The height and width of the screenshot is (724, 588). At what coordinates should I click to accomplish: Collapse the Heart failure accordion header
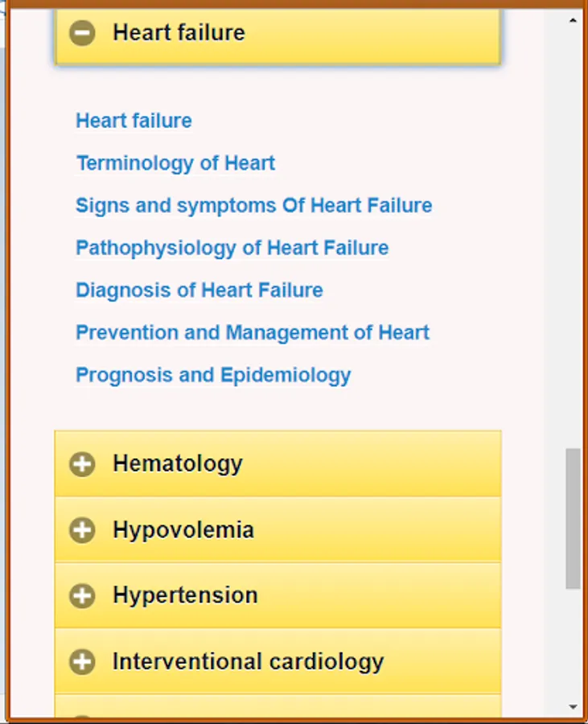click(x=179, y=33)
